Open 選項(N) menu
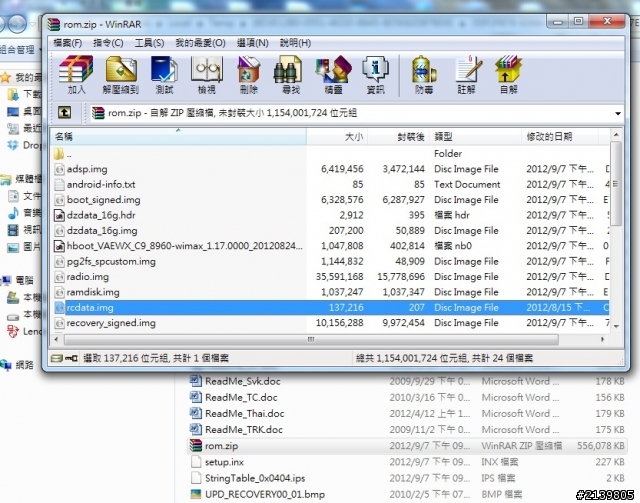 point(253,43)
